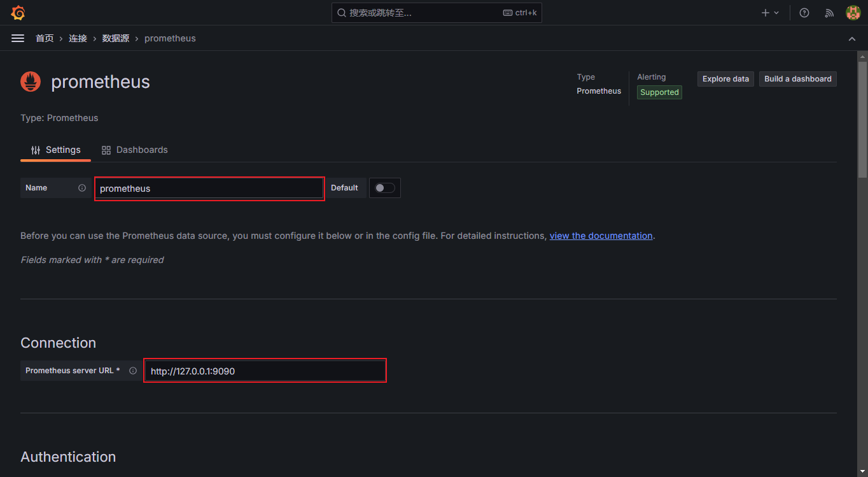Toggle the Default data source switch
Image resolution: width=868 pixels, height=477 pixels.
click(x=384, y=188)
